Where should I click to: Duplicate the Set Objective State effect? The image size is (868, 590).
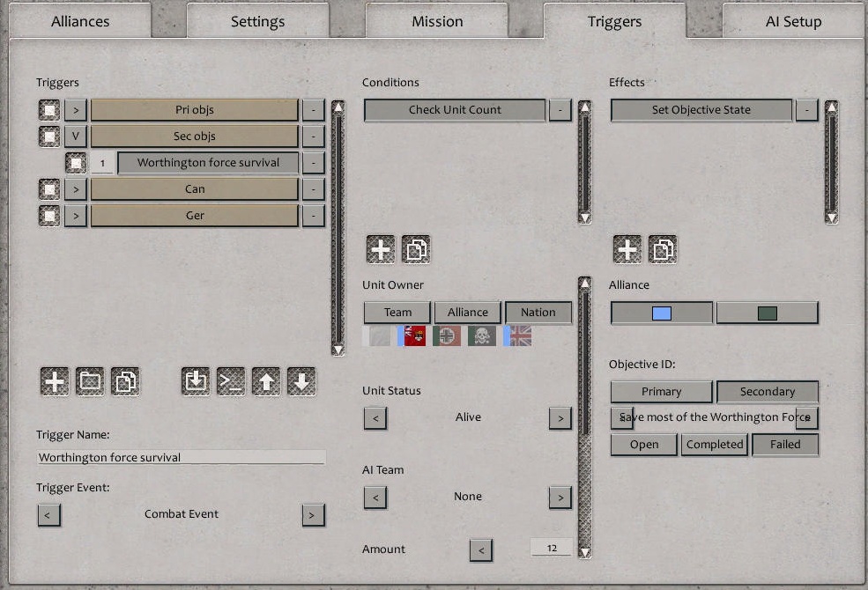tap(662, 249)
